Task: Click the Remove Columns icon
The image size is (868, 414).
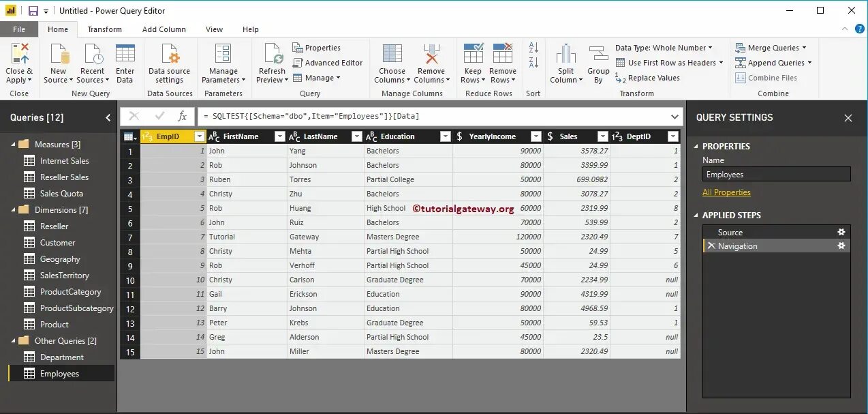Action: [431, 53]
